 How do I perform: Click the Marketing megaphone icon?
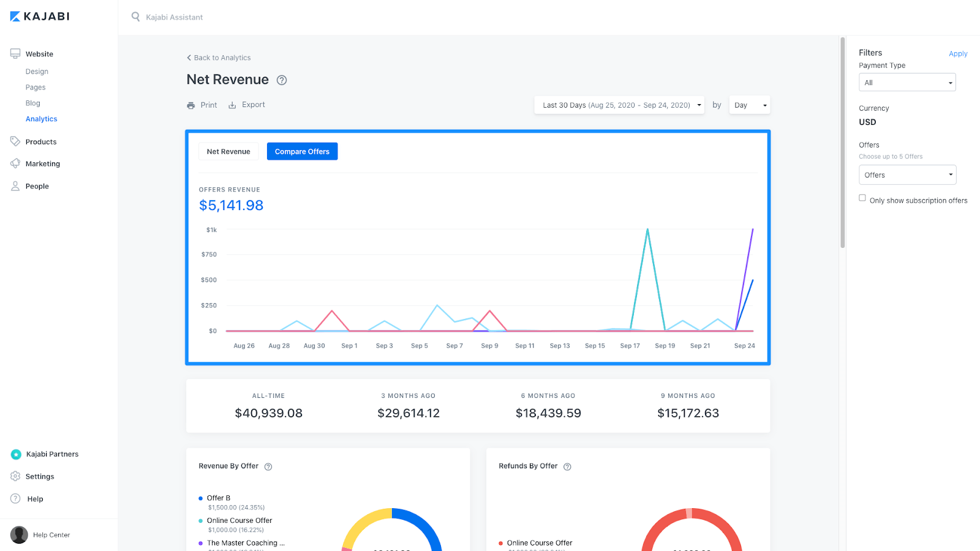pos(15,163)
